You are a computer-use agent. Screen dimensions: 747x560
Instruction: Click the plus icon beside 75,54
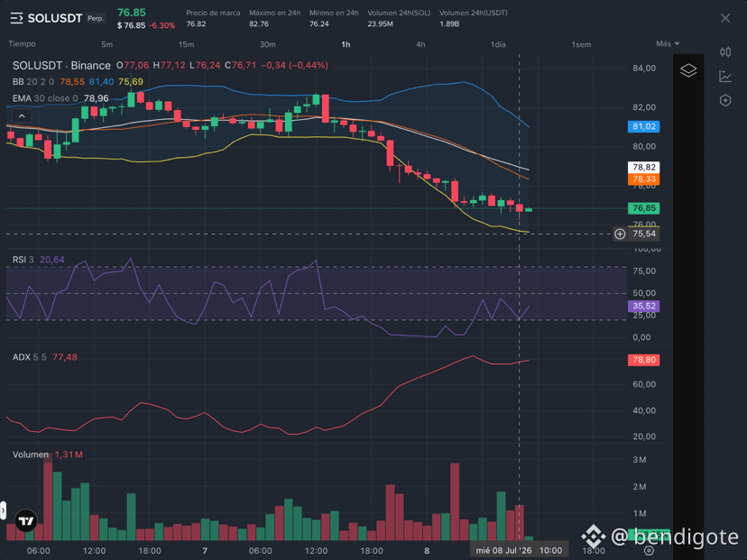point(619,234)
